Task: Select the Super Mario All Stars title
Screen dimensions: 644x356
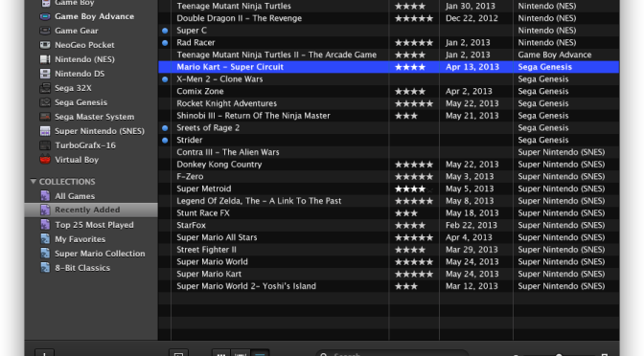Action: click(217, 237)
